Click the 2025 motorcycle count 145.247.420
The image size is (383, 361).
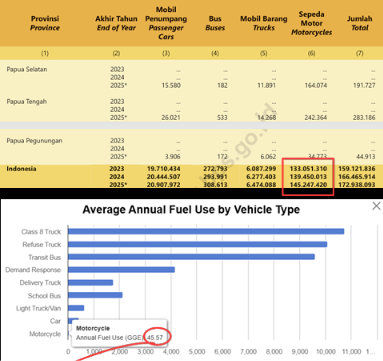(x=308, y=185)
